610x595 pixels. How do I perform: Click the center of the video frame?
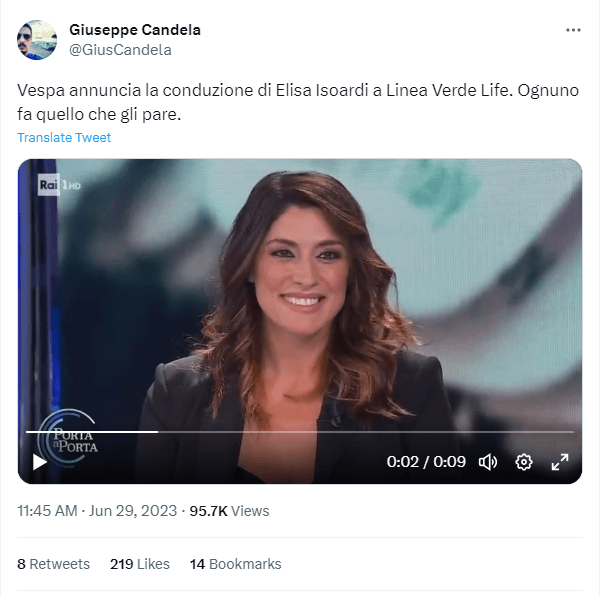click(300, 321)
